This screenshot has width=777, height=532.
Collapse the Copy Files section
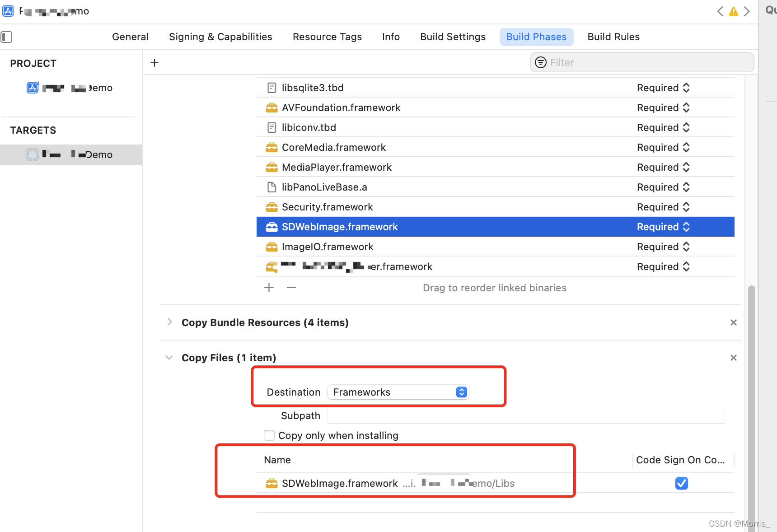point(169,358)
